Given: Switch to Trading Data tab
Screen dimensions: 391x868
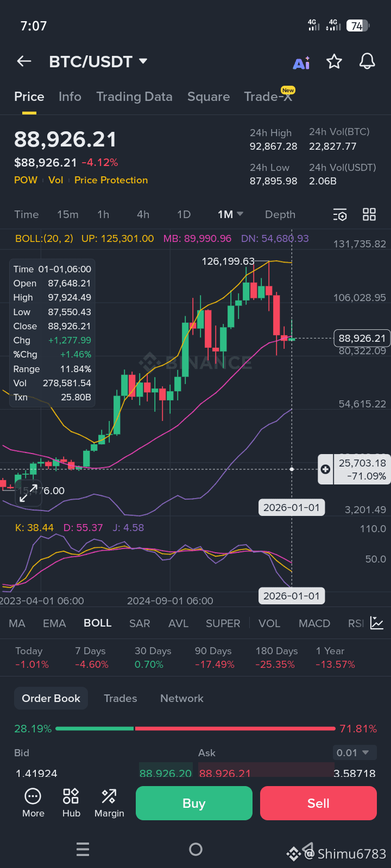Looking at the screenshot, I should point(134,97).
